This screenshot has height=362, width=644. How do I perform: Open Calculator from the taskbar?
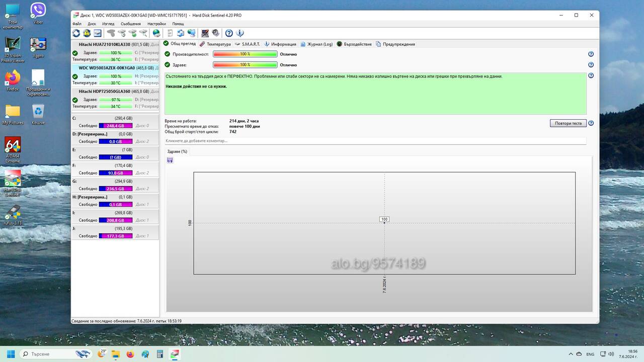160,354
